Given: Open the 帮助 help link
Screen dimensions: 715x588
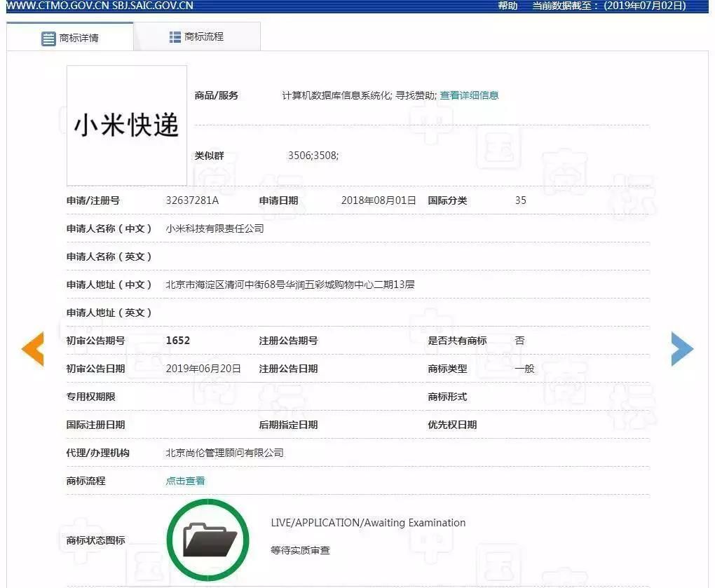Looking at the screenshot, I should [x=508, y=6].
